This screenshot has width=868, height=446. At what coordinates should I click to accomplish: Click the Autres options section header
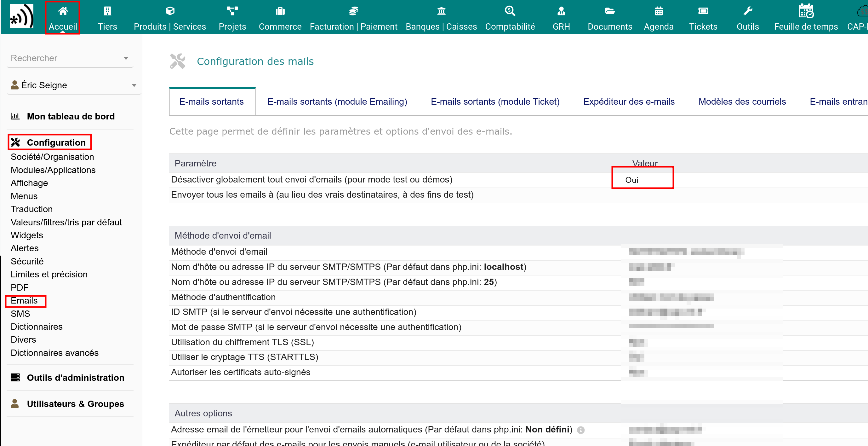click(203, 413)
